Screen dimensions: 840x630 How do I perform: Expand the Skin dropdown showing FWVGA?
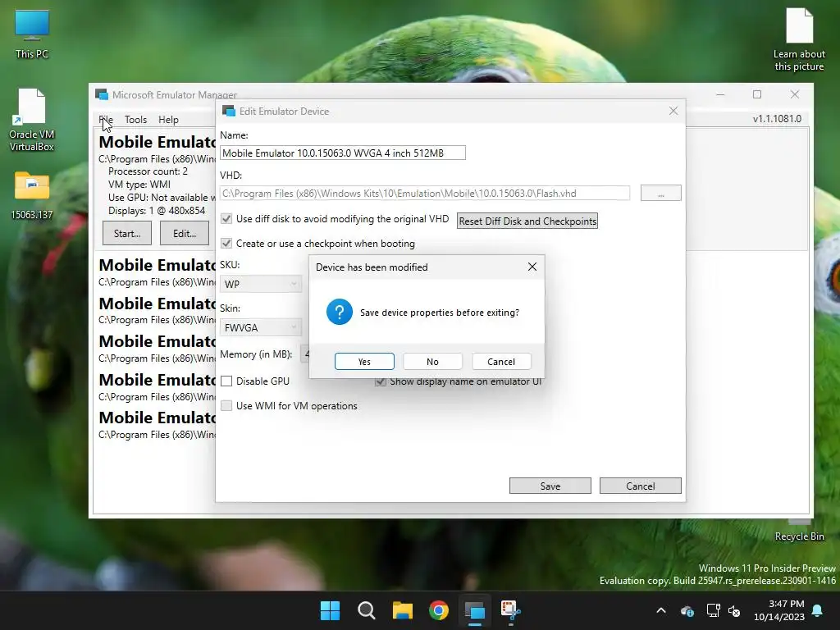click(261, 327)
